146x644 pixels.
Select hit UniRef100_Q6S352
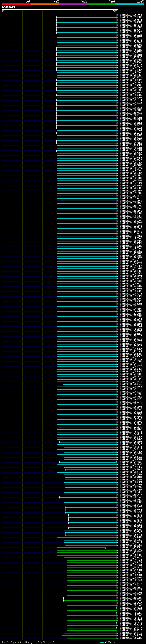point(131,75)
